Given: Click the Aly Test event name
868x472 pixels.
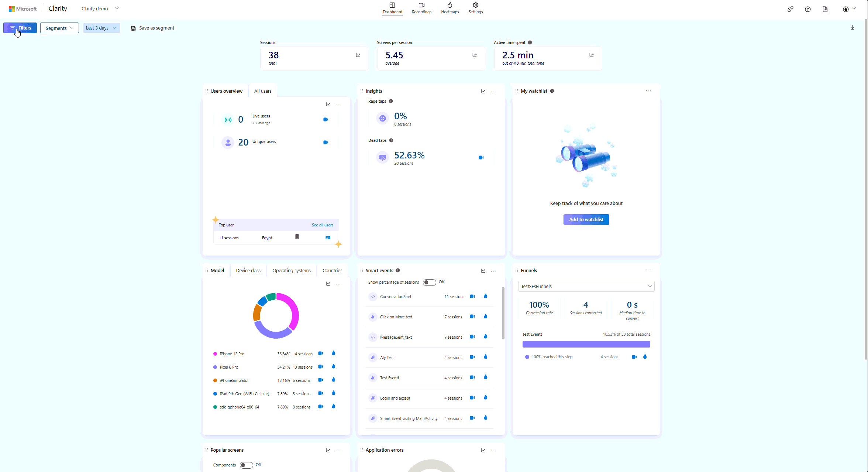Looking at the screenshot, I should 387,358.
